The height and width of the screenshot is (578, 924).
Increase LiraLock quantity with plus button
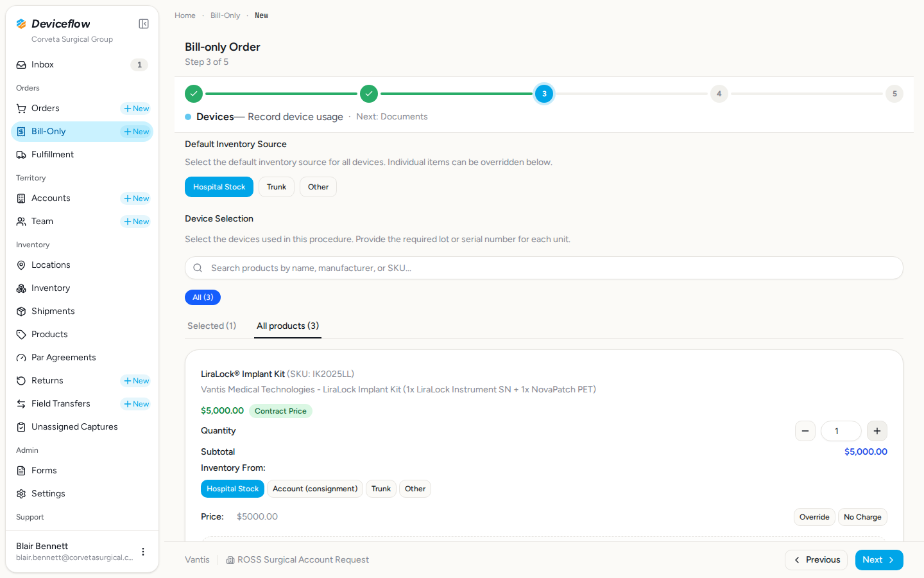pos(877,431)
